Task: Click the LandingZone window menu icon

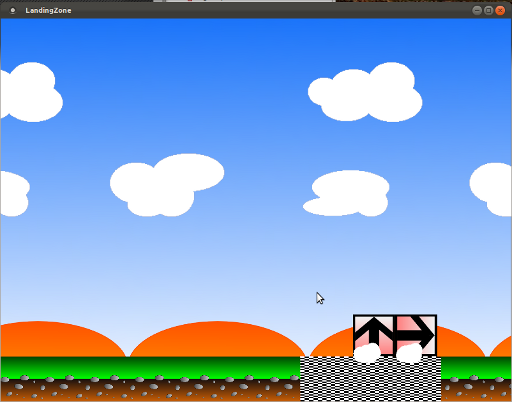Action: [x=13, y=11]
